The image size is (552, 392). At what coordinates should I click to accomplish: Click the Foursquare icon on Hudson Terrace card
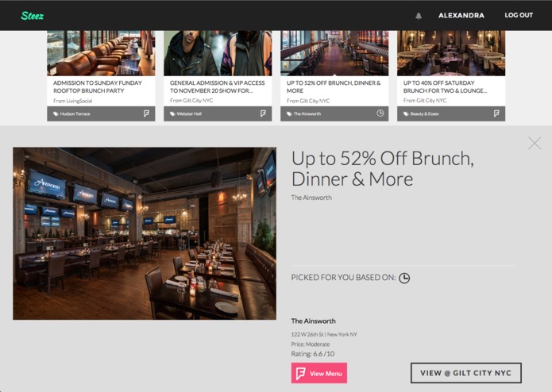coord(146,113)
